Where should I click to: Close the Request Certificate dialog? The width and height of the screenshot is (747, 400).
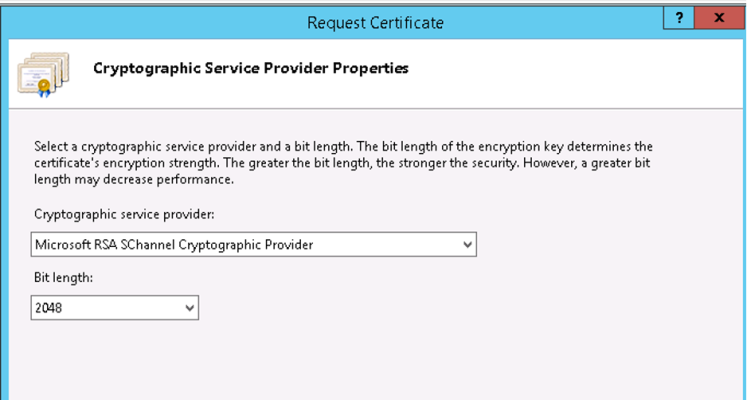coord(719,19)
